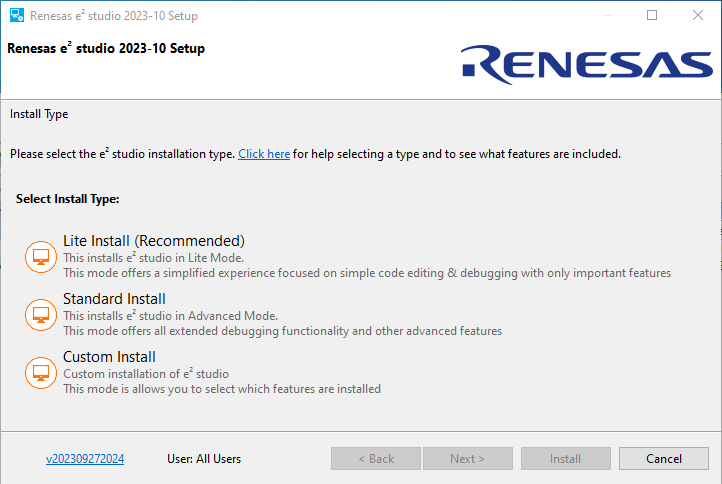Open the v202309272024 version link
722x484 pixels.
85,459
